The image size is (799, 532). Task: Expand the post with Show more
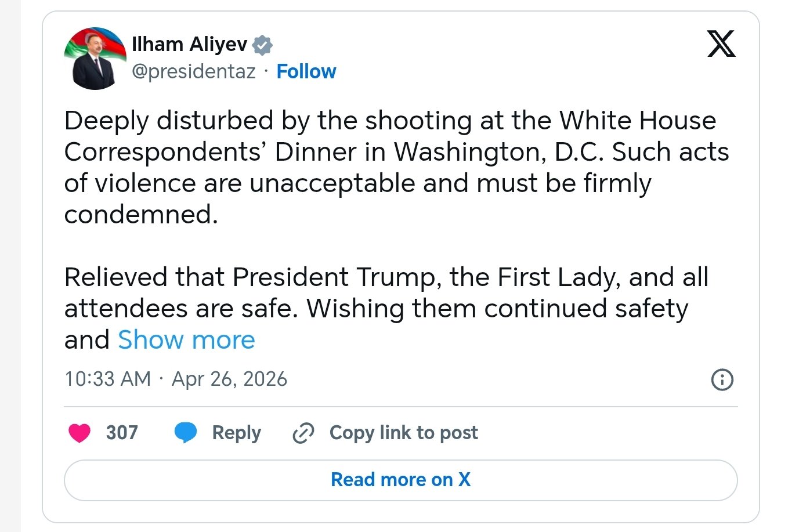[186, 340]
